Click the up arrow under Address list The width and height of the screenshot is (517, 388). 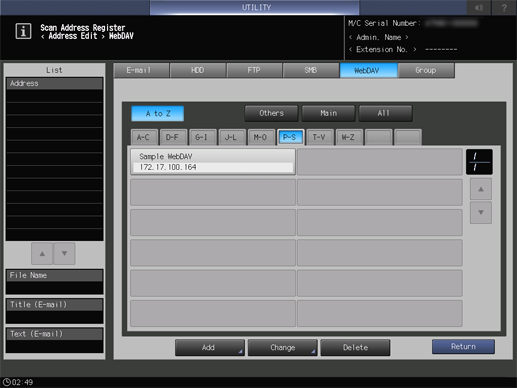(x=42, y=254)
